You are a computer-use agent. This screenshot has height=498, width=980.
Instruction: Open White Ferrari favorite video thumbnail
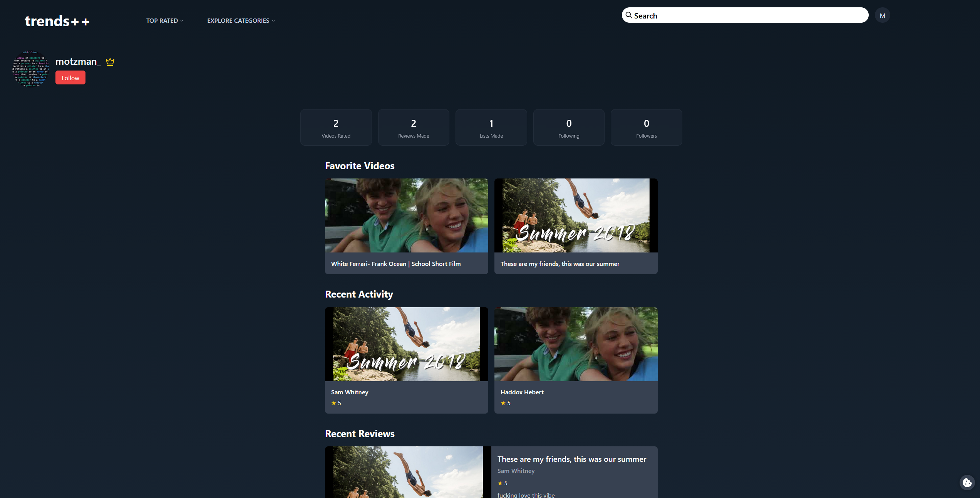point(406,215)
